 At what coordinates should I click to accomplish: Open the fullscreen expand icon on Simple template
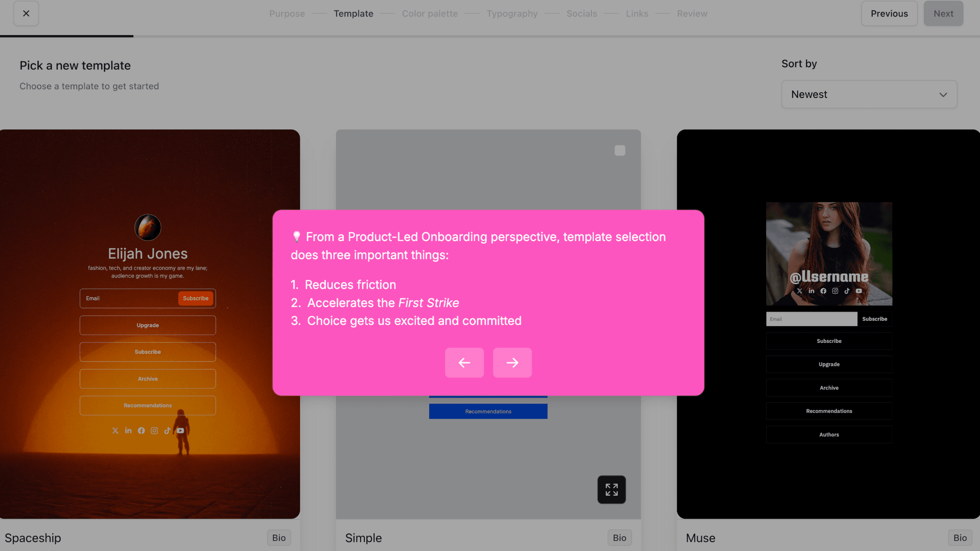pos(611,489)
